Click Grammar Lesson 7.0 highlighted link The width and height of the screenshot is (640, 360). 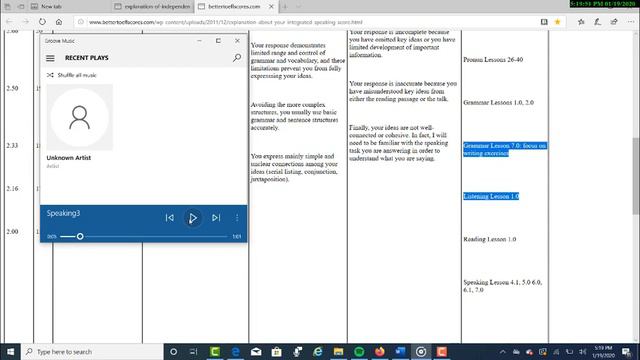coord(504,149)
